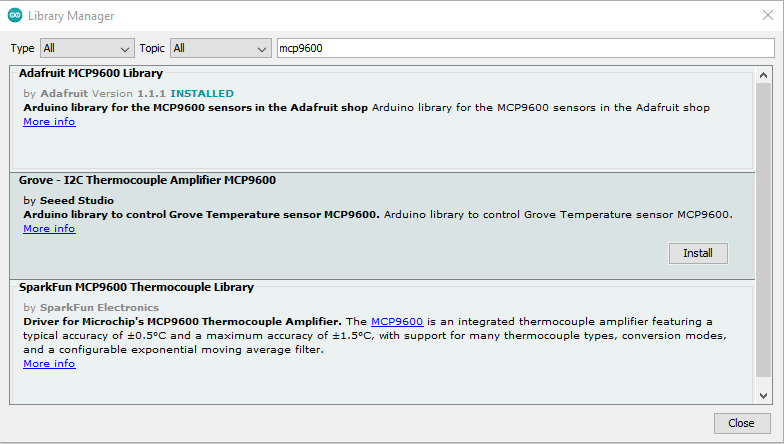Click the scrollbar down arrow
This screenshot has width=784, height=444.
click(x=763, y=396)
